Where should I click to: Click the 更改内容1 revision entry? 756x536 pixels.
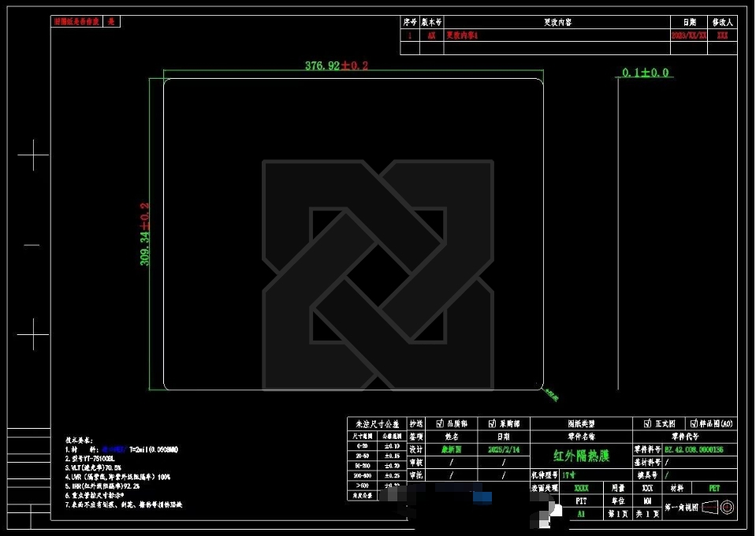(462, 35)
